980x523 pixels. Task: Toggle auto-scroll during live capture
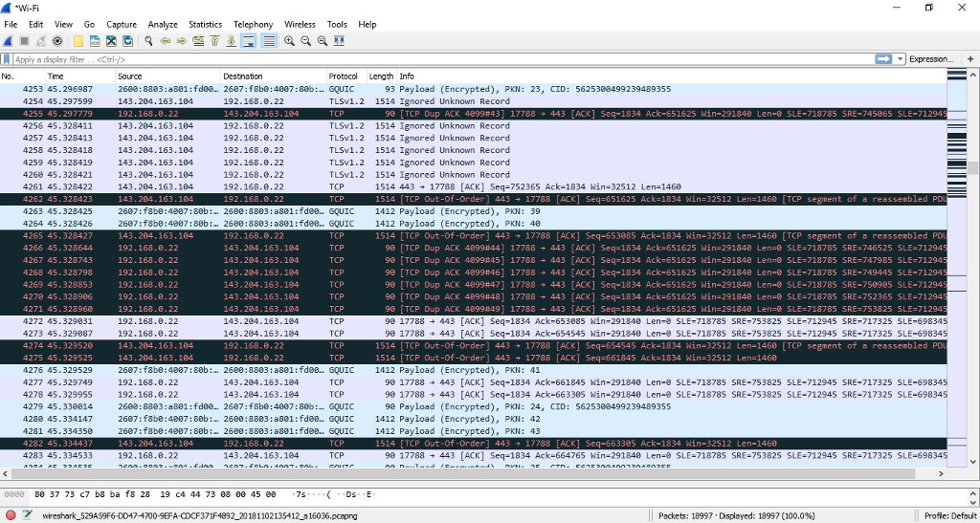[248, 41]
